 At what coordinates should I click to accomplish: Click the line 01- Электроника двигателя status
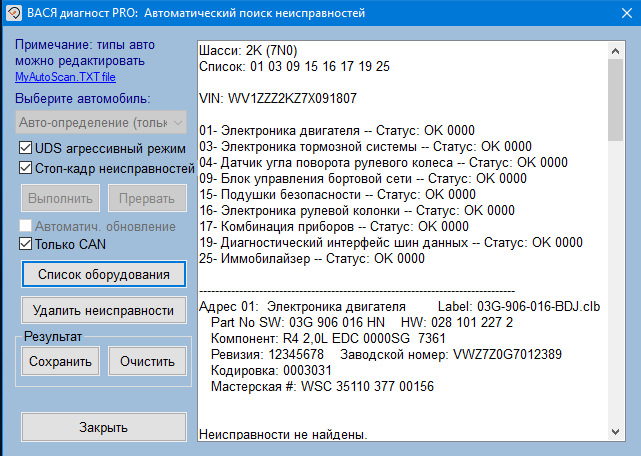[337, 130]
